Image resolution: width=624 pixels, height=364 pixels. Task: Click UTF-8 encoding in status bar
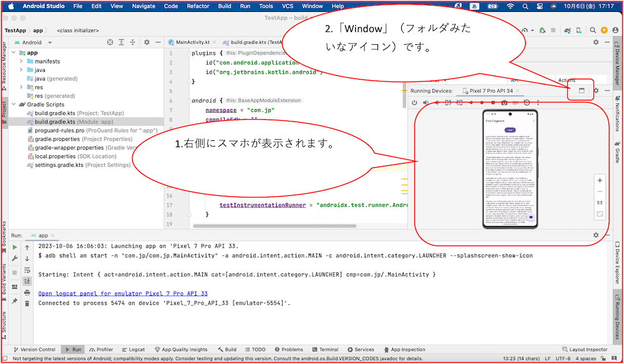(x=563, y=359)
